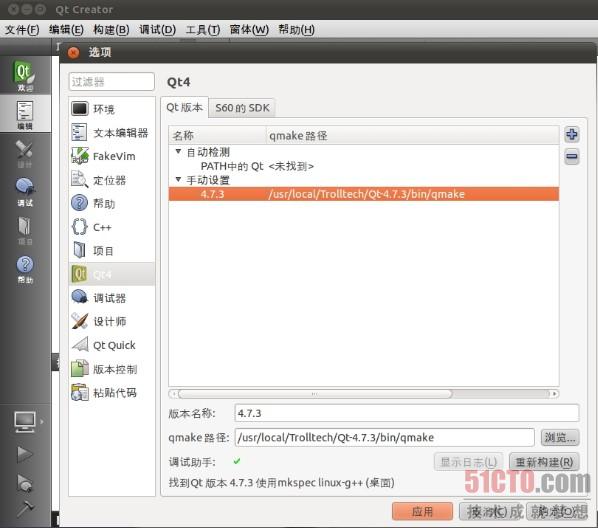Click the scrollbar left arrow
This screenshot has width=598, height=528.
[x=174, y=394]
